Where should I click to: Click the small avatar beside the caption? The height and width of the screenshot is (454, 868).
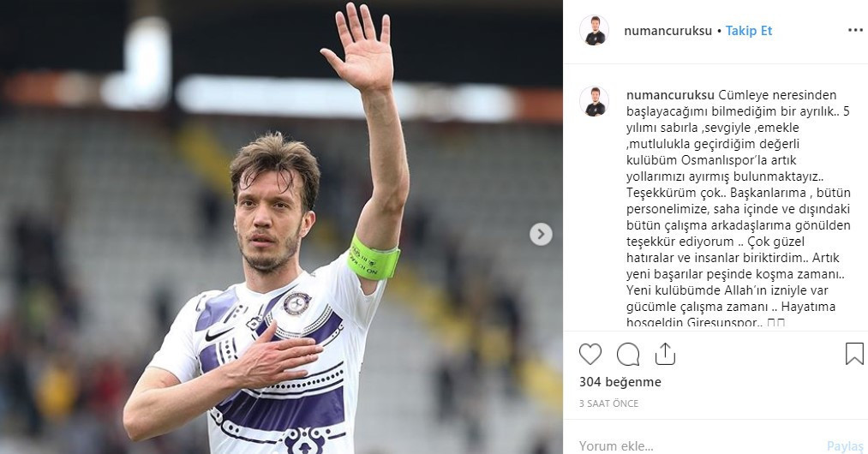pyautogui.click(x=594, y=101)
